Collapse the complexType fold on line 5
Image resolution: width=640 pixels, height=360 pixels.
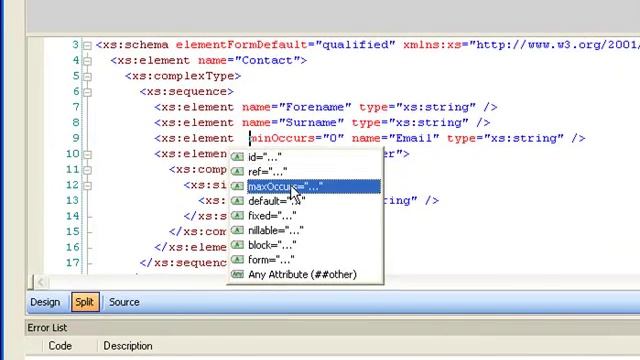tap(87, 76)
